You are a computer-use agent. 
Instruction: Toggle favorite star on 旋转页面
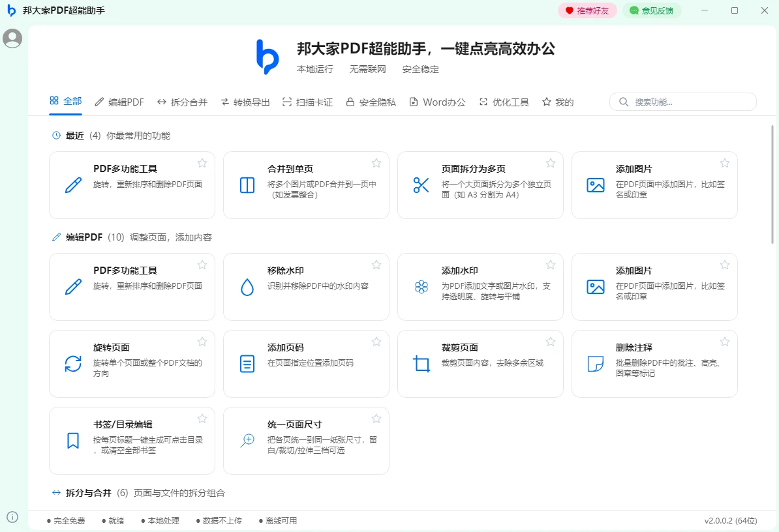[x=202, y=342]
